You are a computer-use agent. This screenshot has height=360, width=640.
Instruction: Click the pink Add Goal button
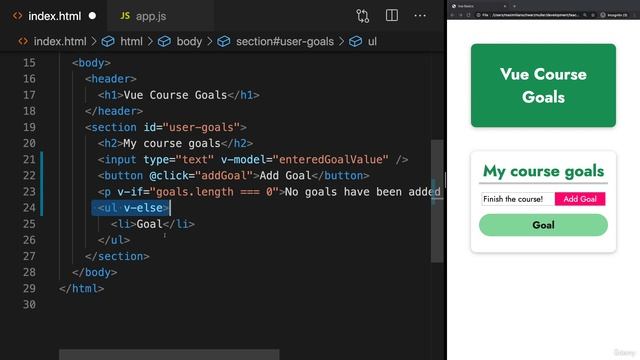point(580,199)
